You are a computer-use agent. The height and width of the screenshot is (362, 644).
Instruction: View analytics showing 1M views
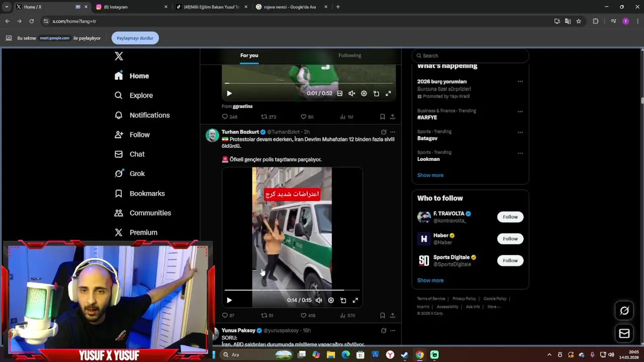(347, 117)
